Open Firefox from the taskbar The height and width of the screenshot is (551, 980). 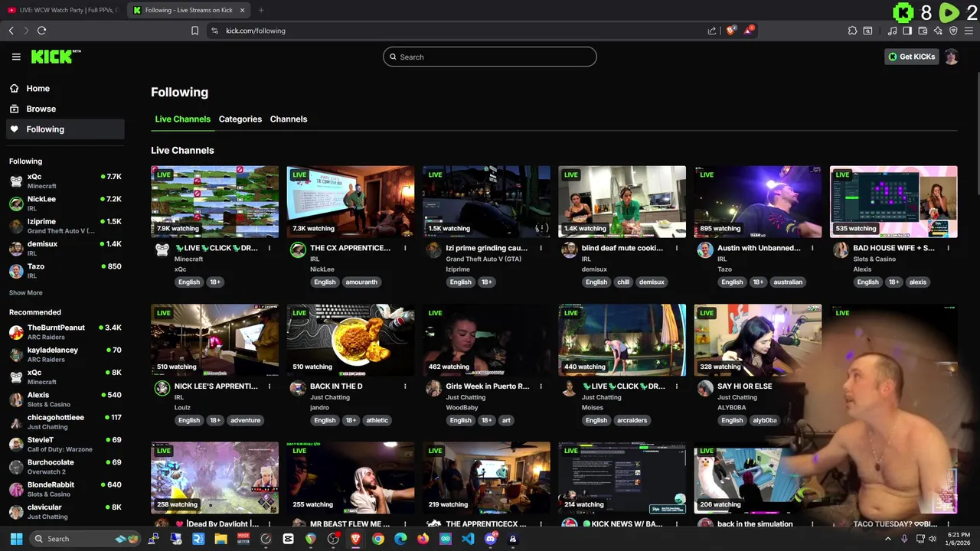click(423, 539)
